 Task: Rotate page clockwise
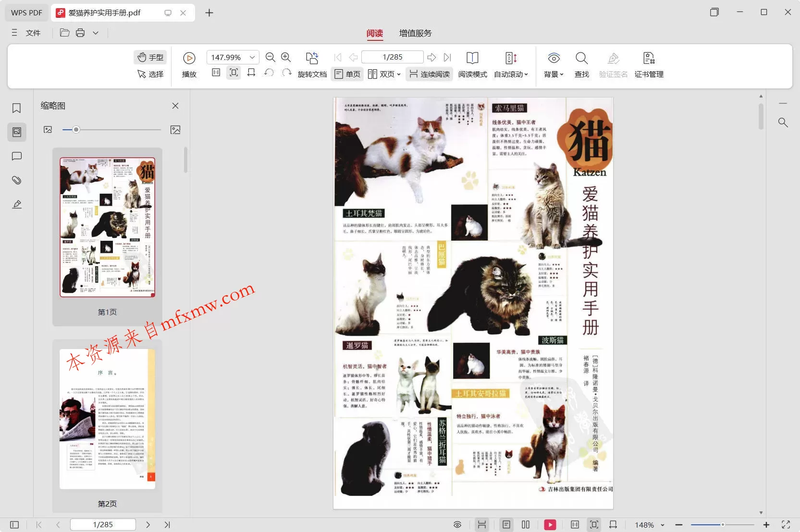click(287, 73)
